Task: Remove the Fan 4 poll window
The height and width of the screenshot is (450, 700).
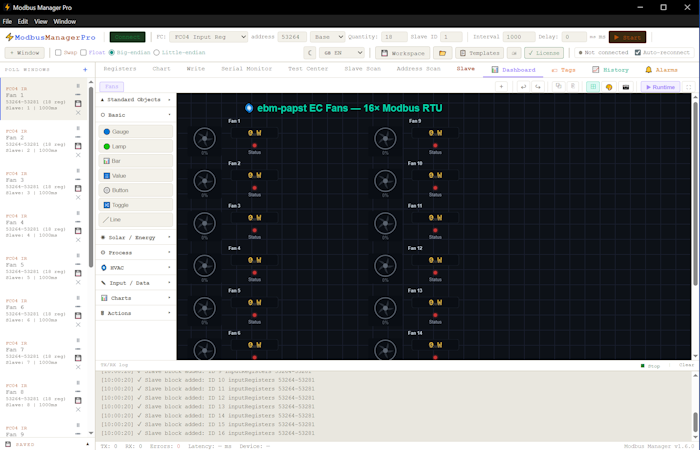Action: point(78,240)
